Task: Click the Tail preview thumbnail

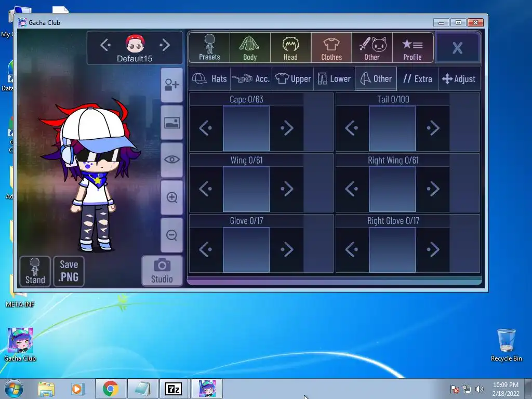Action: [393, 128]
